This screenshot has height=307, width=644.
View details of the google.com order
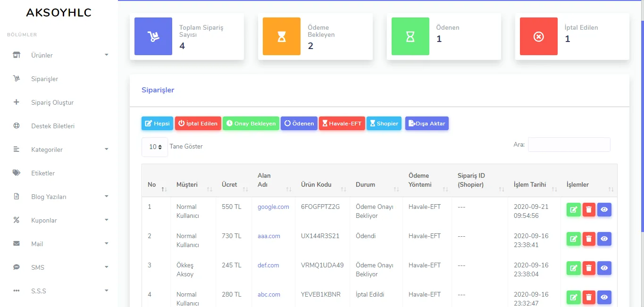[604, 210]
